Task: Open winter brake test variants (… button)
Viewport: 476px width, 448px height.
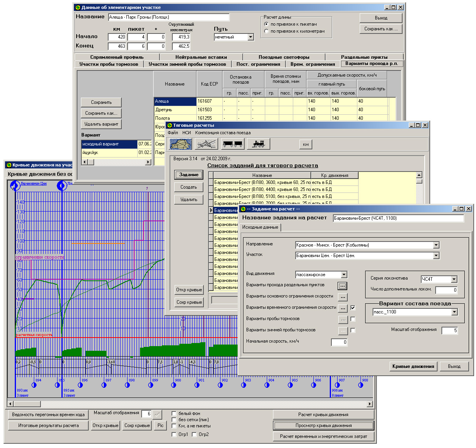Action: coord(343,331)
